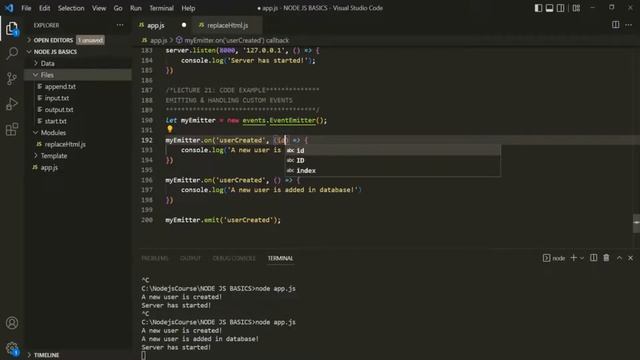Open the Explorer view in activity bar

(x=12, y=28)
